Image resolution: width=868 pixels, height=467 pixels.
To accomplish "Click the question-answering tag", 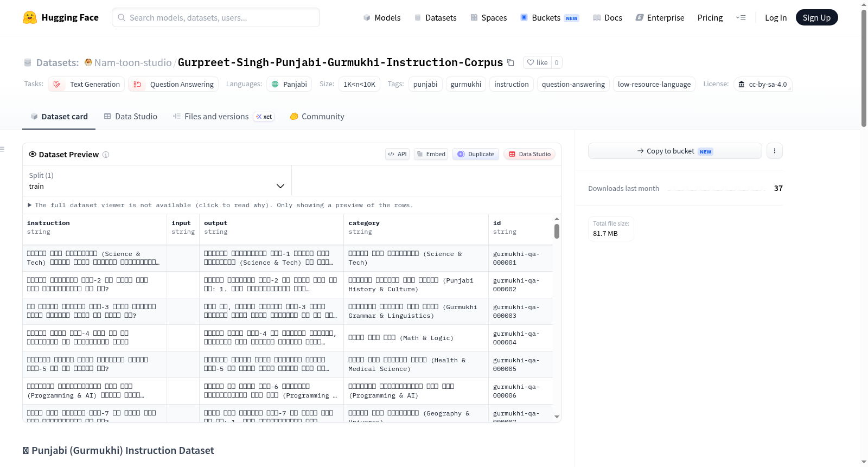I will click(x=573, y=84).
